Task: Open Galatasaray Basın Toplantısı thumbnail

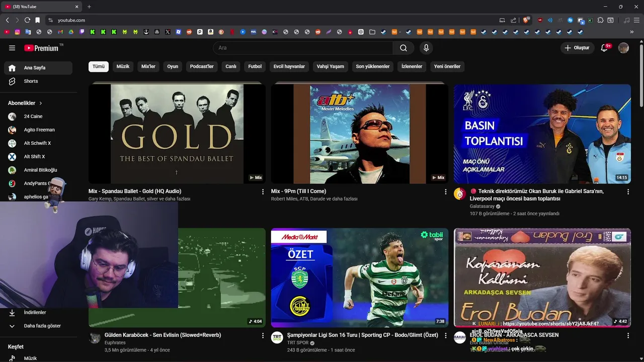Action: 542,134
